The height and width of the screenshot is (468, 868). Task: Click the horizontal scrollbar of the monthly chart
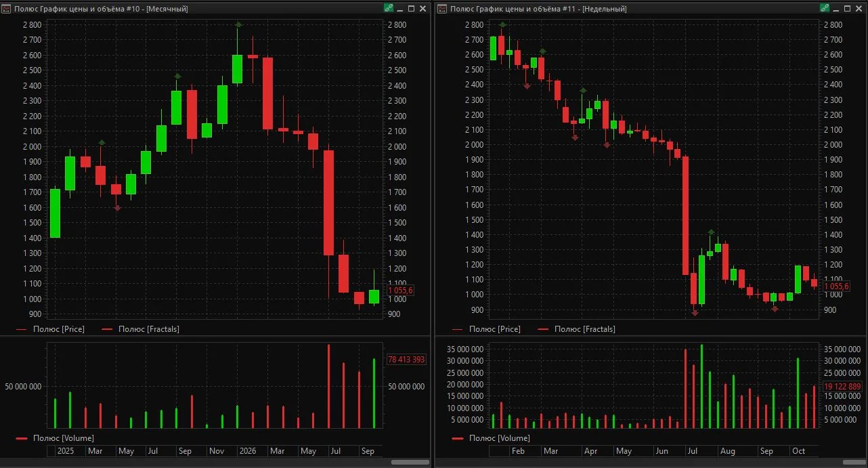(x=410, y=462)
